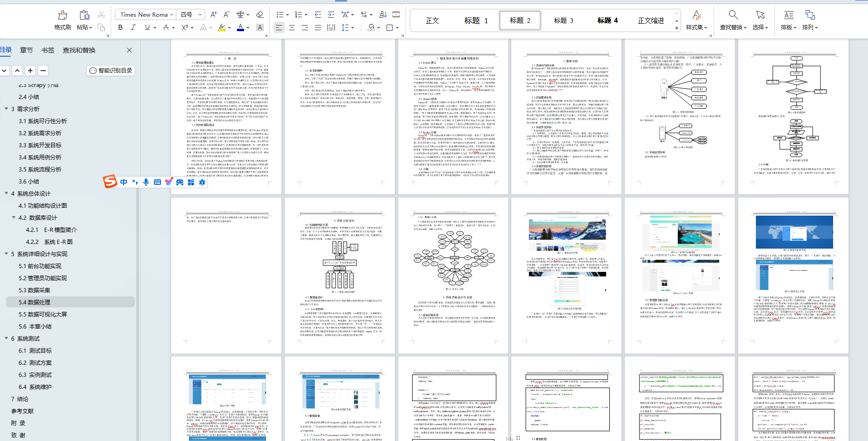Toggle align left
The width and height of the screenshot is (868, 441).
click(x=279, y=27)
